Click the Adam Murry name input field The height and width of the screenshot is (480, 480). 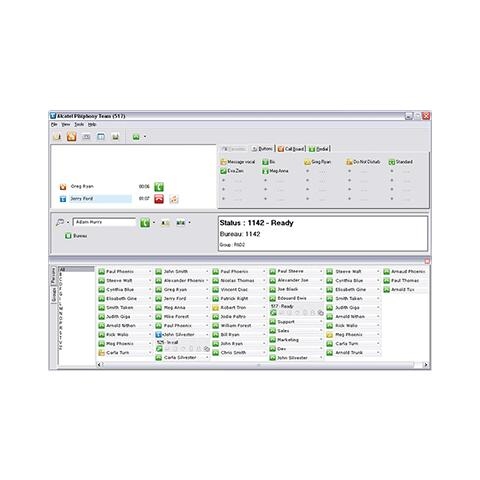[104, 222]
